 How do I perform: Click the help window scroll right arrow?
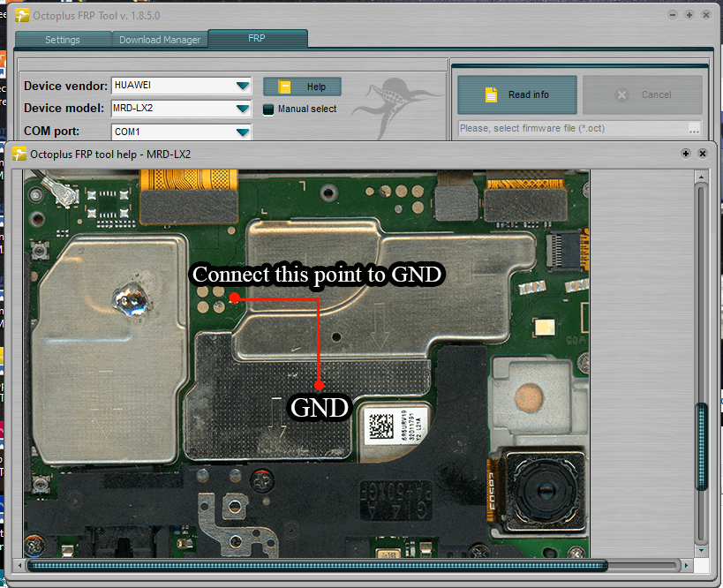click(686, 565)
